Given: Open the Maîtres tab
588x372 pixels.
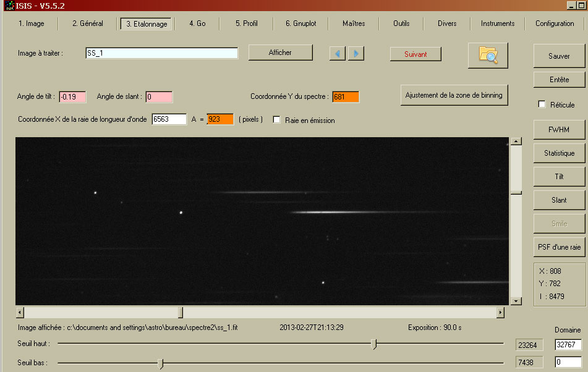Looking at the screenshot, I should point(354,23).
